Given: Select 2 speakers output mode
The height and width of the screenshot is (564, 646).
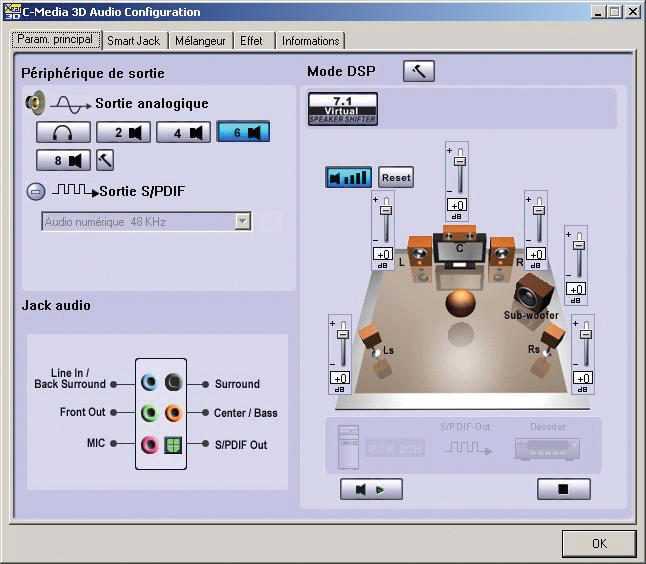Looking at the screenshot, I should click(123, 132).
